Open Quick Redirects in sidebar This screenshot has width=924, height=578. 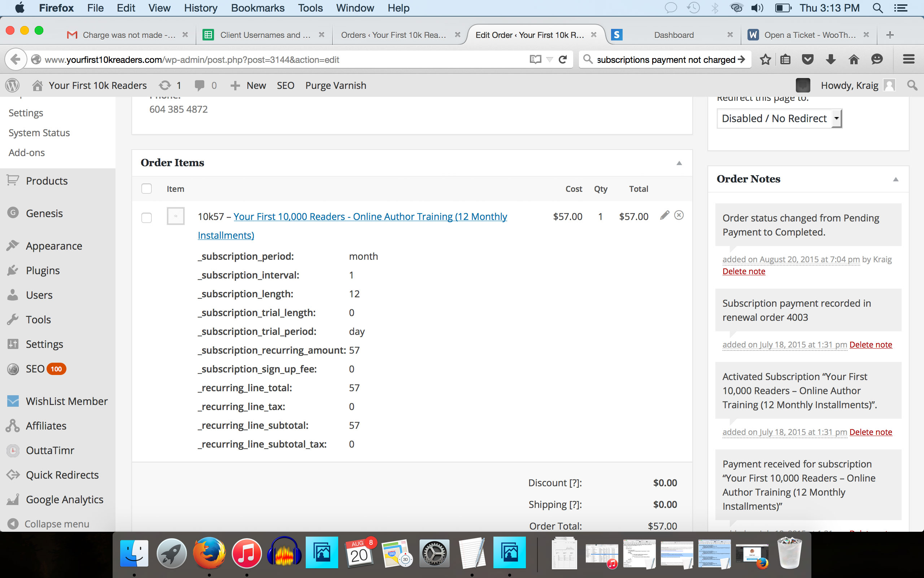[62, 475]
